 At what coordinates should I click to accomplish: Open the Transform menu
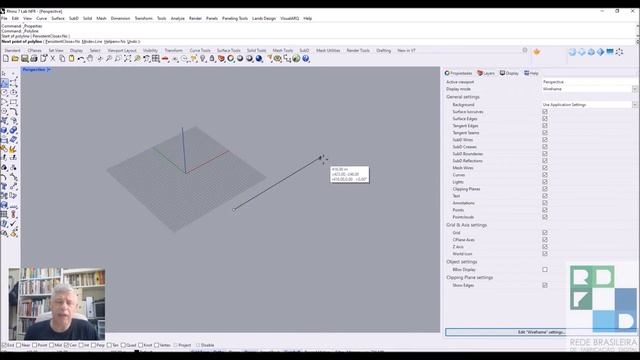(144, 18)
